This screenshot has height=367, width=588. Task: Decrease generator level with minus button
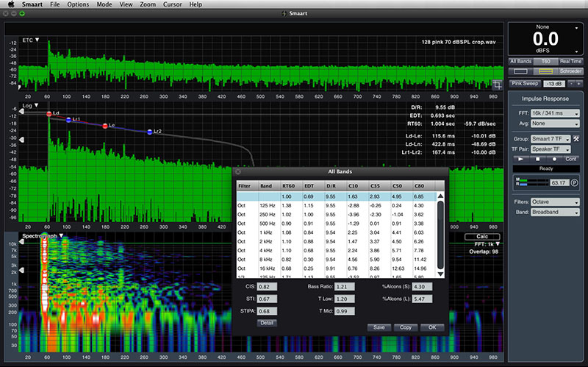click(x=572, y=84)
